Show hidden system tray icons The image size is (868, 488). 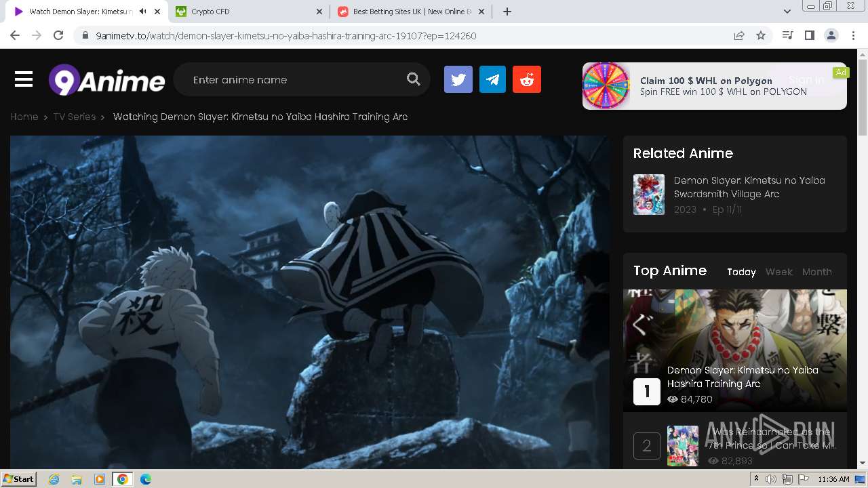[x=757, y=479]
